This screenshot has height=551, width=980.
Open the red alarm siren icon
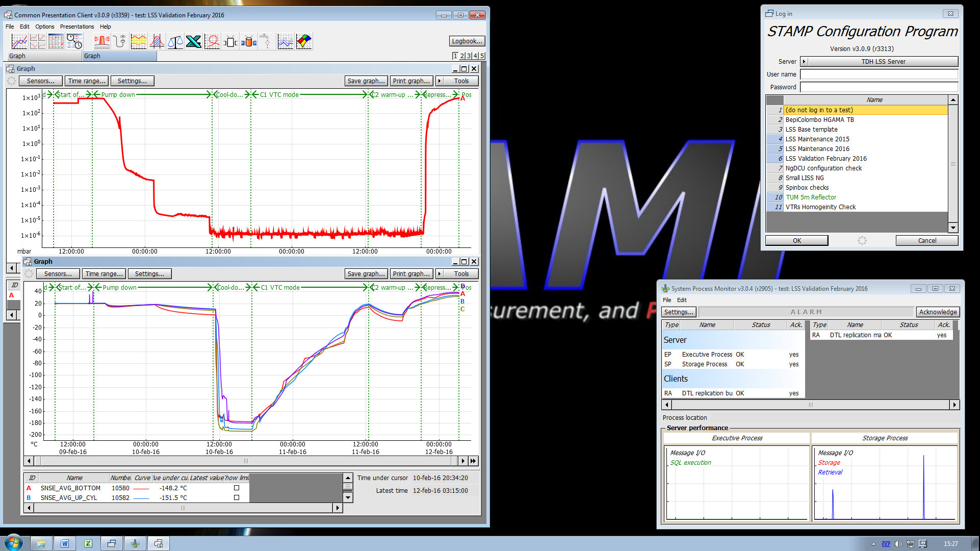(x=101, y=41)
